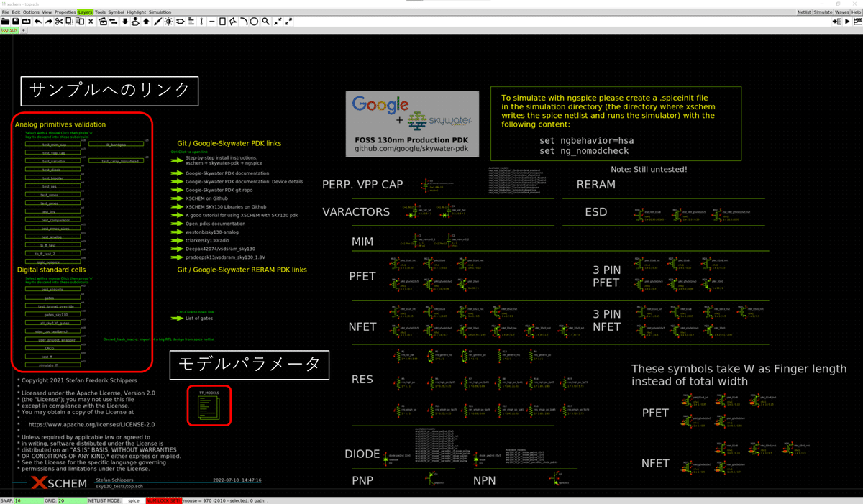This screenshot has width=863, height=504.
Task: Click the brush highlight icon
Action: [x=157, y=22]
